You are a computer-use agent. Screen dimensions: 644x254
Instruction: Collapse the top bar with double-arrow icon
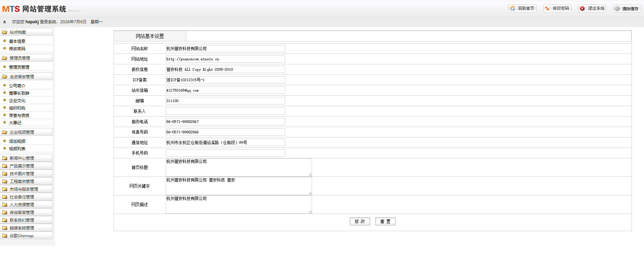(4, 22)
